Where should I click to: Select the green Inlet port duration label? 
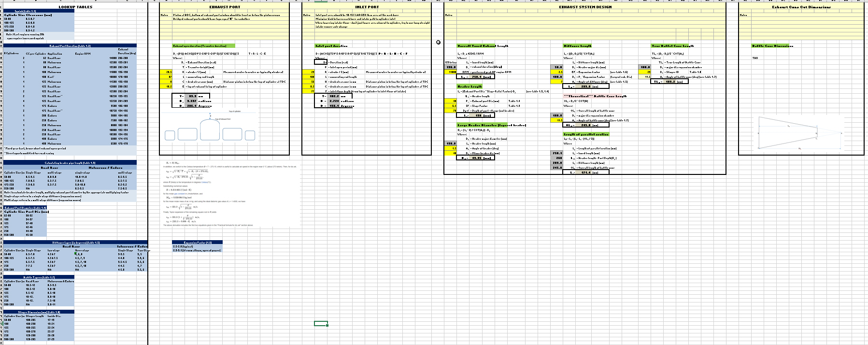point(331,46)
